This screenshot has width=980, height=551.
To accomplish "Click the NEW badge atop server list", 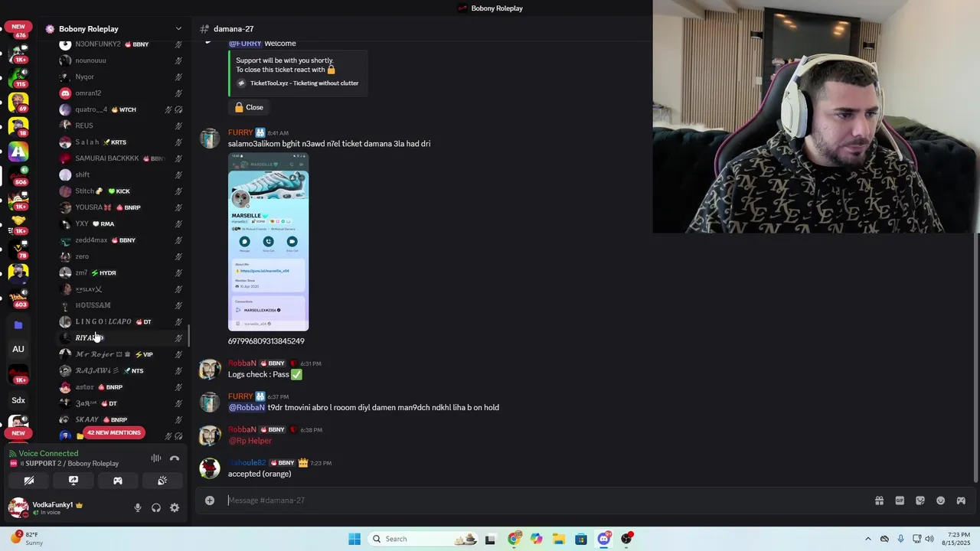I will coord(18,26).
